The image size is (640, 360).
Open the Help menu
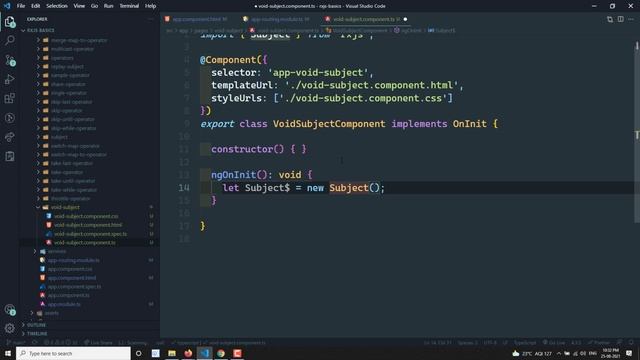tap(151, 6)
